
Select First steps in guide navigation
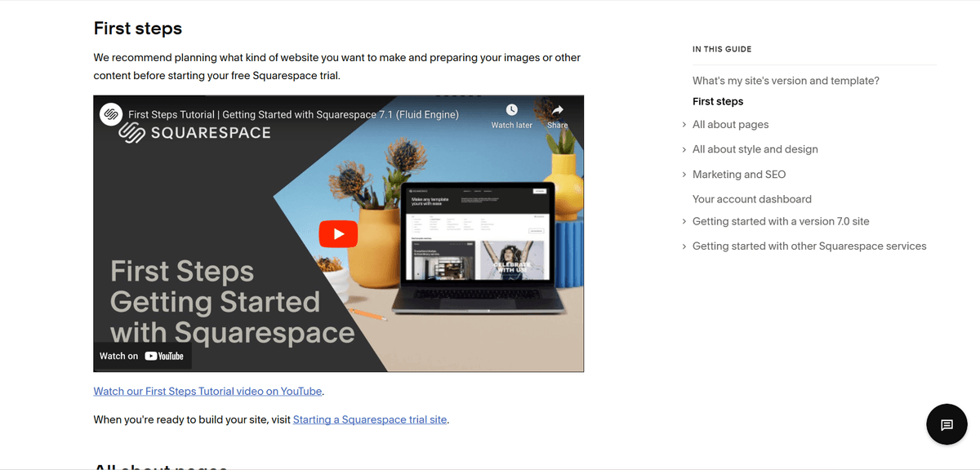point(718,101)
